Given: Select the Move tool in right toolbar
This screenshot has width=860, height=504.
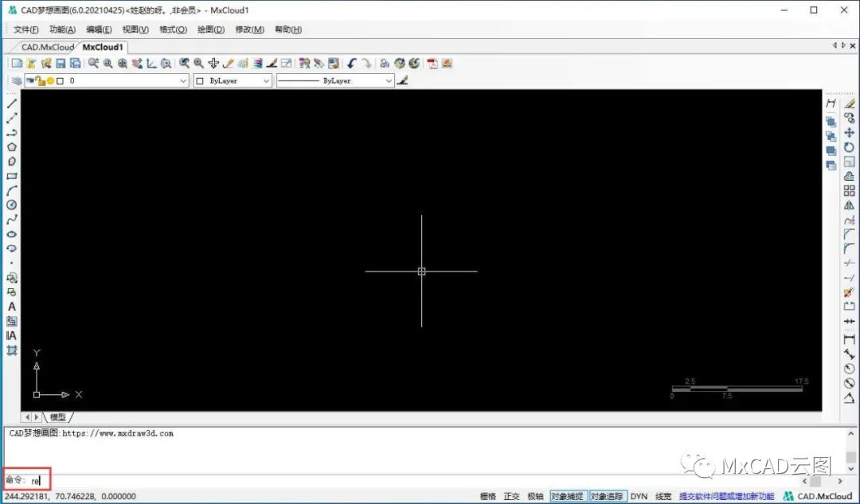Looking at the screenshot, I should point(849,133).
